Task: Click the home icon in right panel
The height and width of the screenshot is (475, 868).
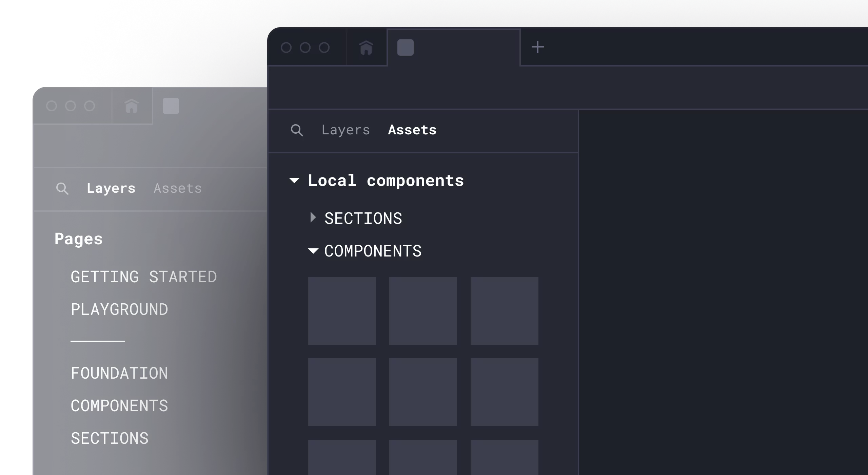Action: click(366, 47)
